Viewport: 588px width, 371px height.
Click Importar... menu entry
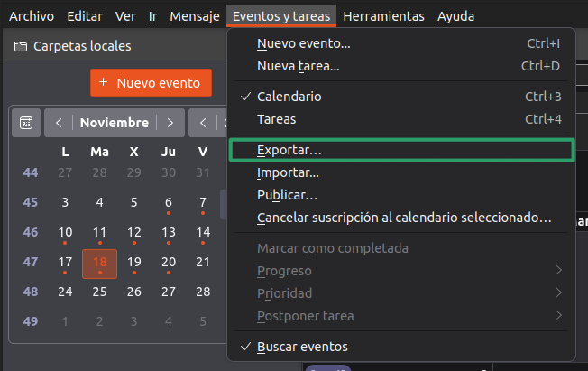pyautogui.click(x=288, y=172)
